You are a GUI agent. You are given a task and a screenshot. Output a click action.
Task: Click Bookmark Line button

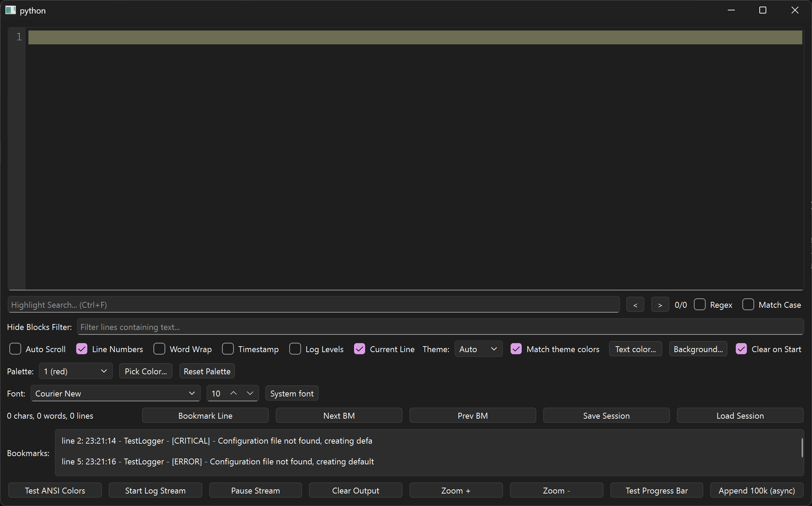[205, 416]
